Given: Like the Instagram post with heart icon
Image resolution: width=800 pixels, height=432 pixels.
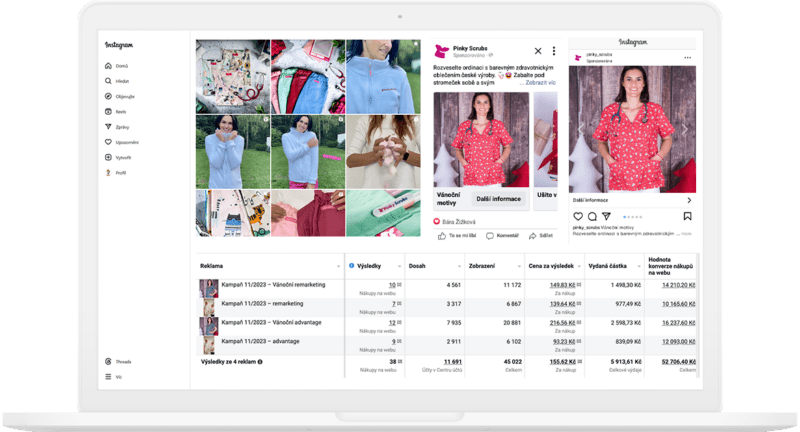Looking at the screenshot, I should pyautogui.click(x=577, y=216).
